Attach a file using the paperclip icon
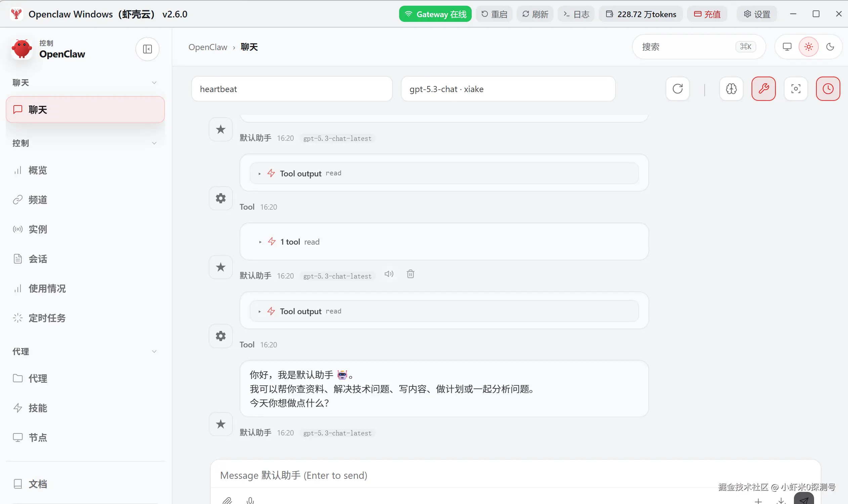Image resolution: width=848 pixels, height=504 pixels. click(228, 500)
